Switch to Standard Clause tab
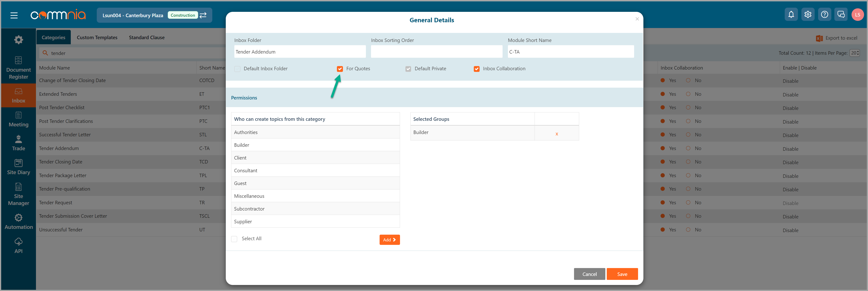Image resolution: width=868 pixels, height=291 pixels. point(147,37)
